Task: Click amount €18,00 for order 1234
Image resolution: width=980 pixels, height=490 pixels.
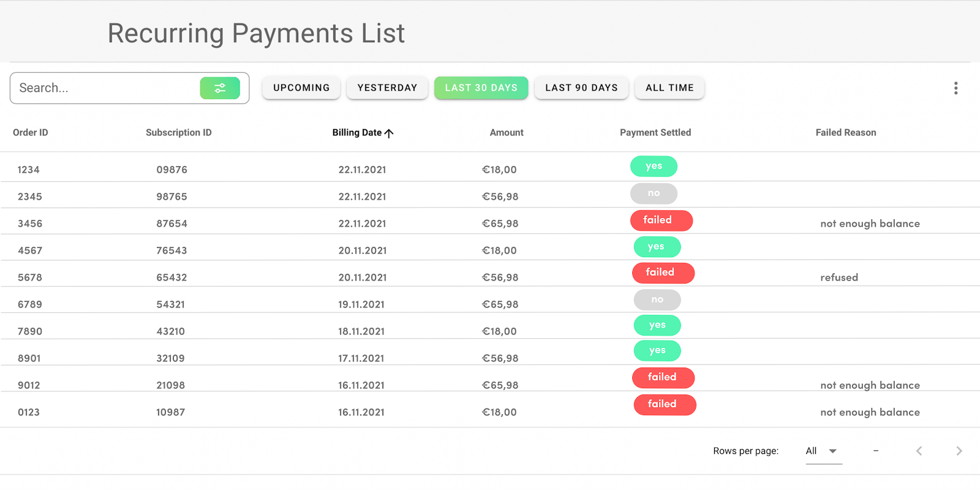Action: (499, 170)
